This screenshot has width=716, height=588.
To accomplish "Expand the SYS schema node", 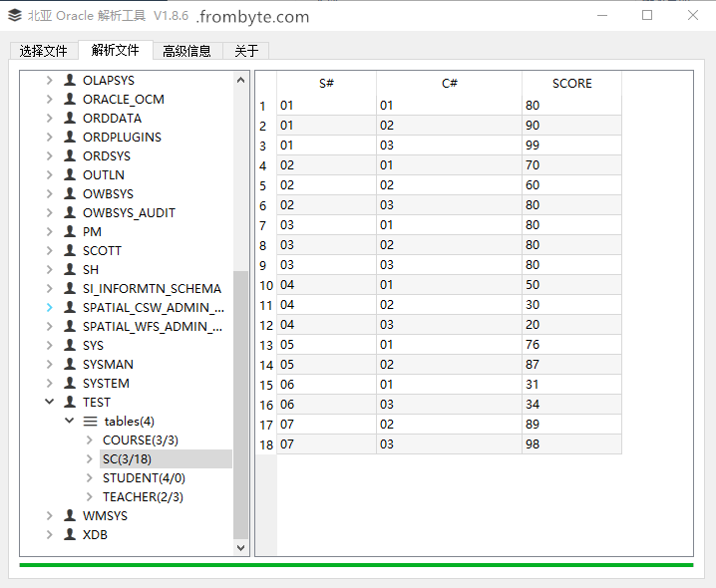I will pyautogui.click(x=49, y=345).
